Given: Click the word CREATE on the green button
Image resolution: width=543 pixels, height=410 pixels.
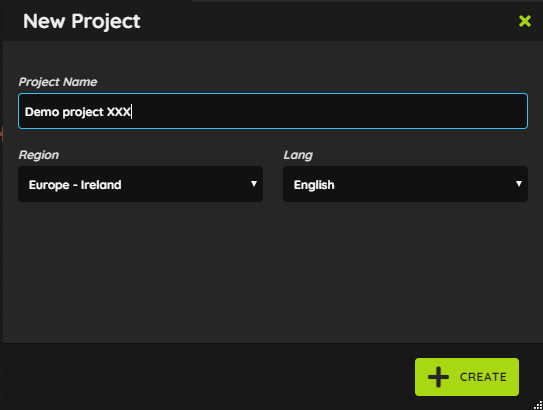Looking at the screenshot, I should tap(483, 377).
